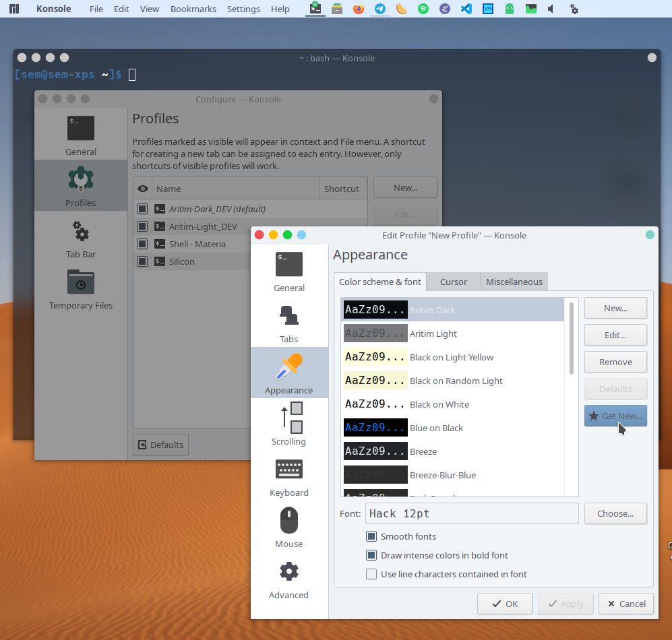Open the File menu
The width and height of the screenshot is (672, 640).
(x=96, y=9)
